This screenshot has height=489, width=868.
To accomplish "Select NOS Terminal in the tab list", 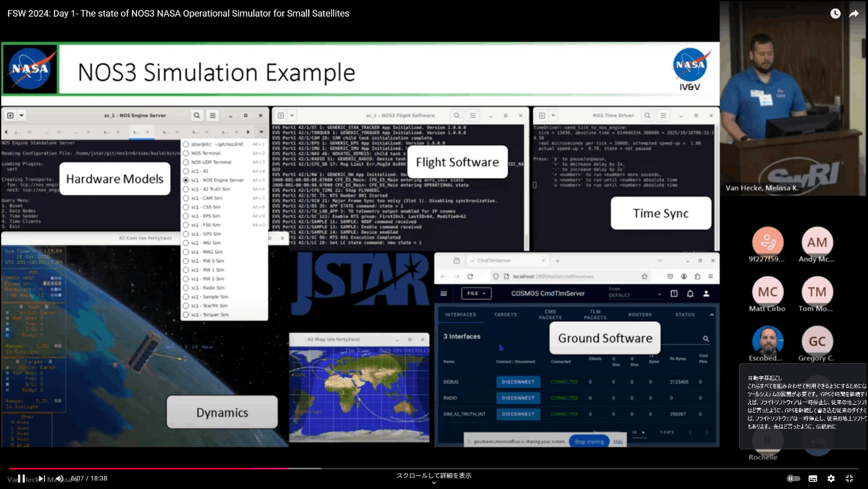I will (x=224, y=153).
